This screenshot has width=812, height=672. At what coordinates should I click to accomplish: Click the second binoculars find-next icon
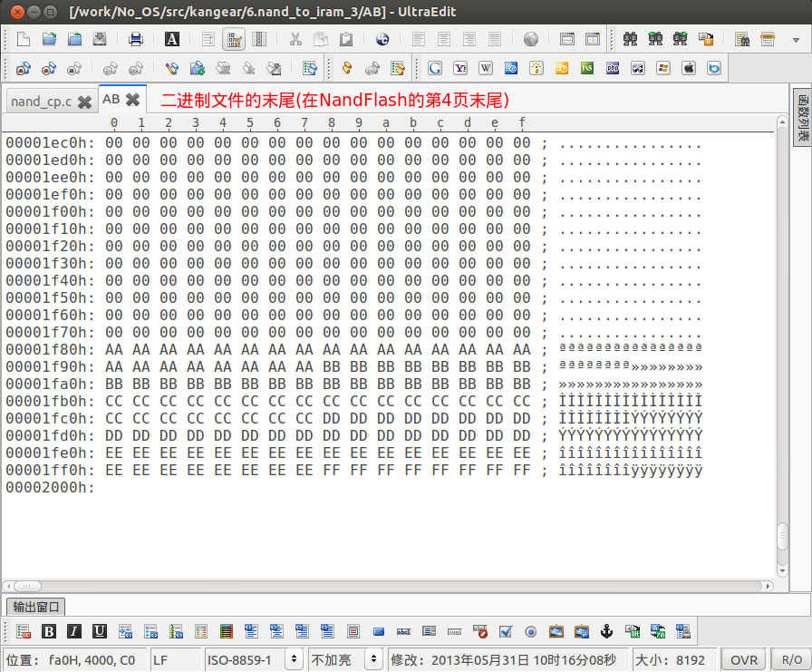[655, 39]
